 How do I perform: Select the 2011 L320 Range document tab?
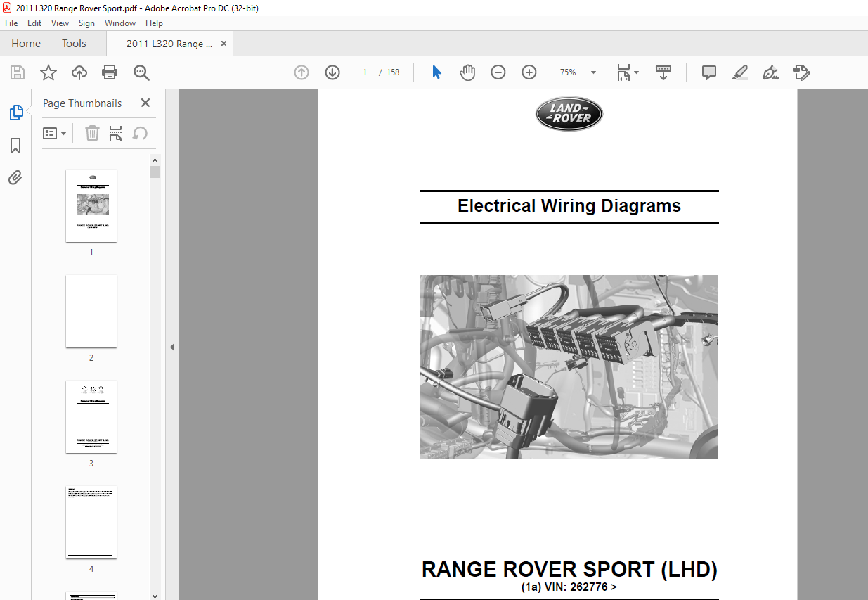point(169,44)
